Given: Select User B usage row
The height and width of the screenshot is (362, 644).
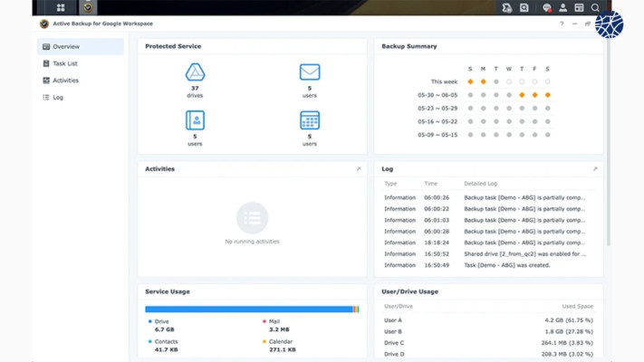Looking at the screenshot, I should coord(488,331).
